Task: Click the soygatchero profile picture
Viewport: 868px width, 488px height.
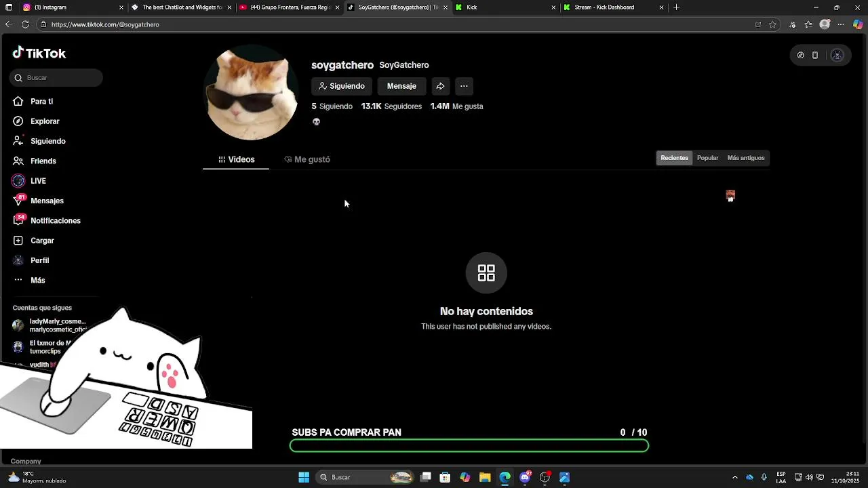Action: (x=252, y=93)
